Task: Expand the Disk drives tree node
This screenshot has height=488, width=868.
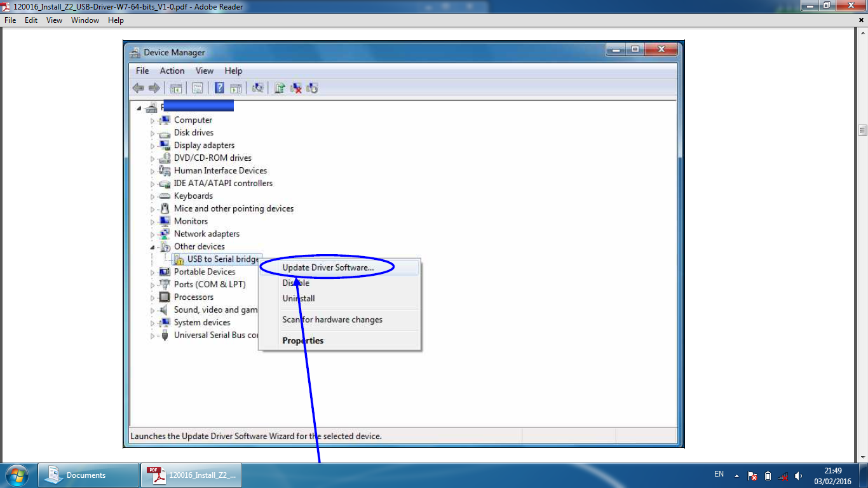Action: click(x=153, y=132)
